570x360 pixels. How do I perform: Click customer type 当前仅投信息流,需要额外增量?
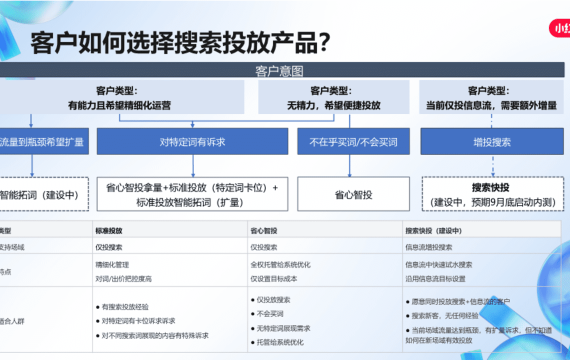(491, 97)
